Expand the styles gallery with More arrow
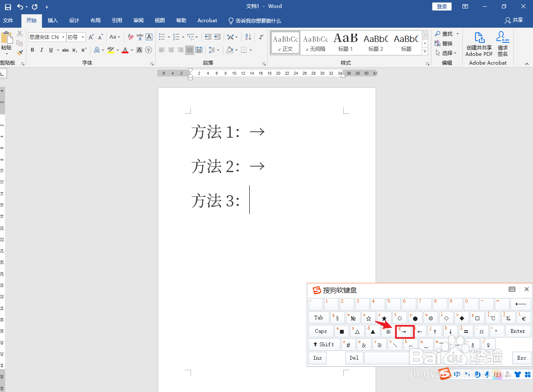533x392 pixels. coord(425,51)
